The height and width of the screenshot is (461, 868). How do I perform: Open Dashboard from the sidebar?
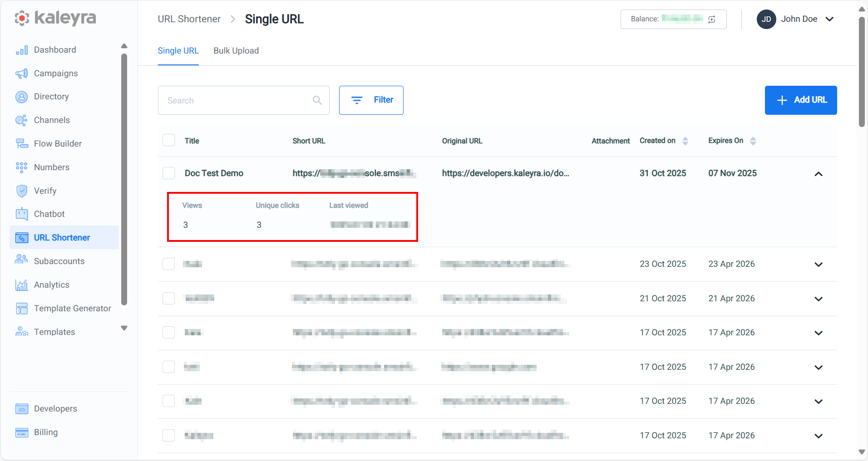pyautogui.click(x=55, y=50)
